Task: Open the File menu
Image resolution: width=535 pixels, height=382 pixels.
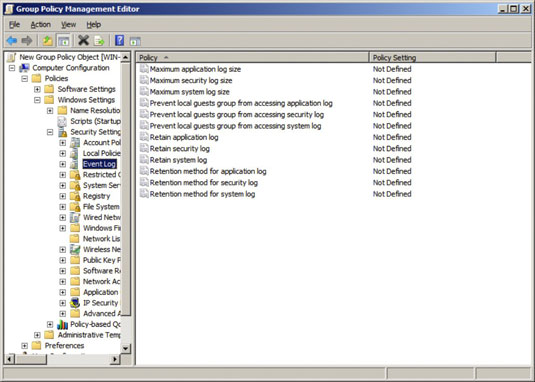Action: coord(14,25)
